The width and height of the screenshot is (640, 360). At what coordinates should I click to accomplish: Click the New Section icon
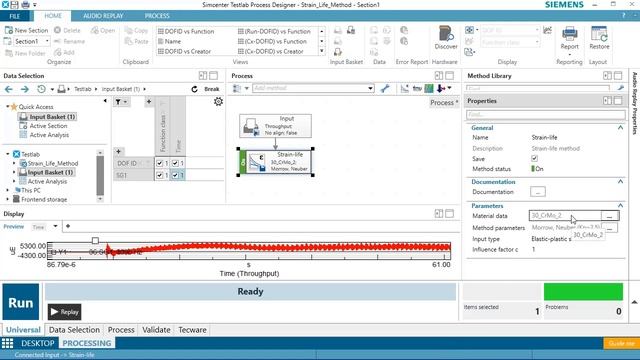[x=8, y=30]
